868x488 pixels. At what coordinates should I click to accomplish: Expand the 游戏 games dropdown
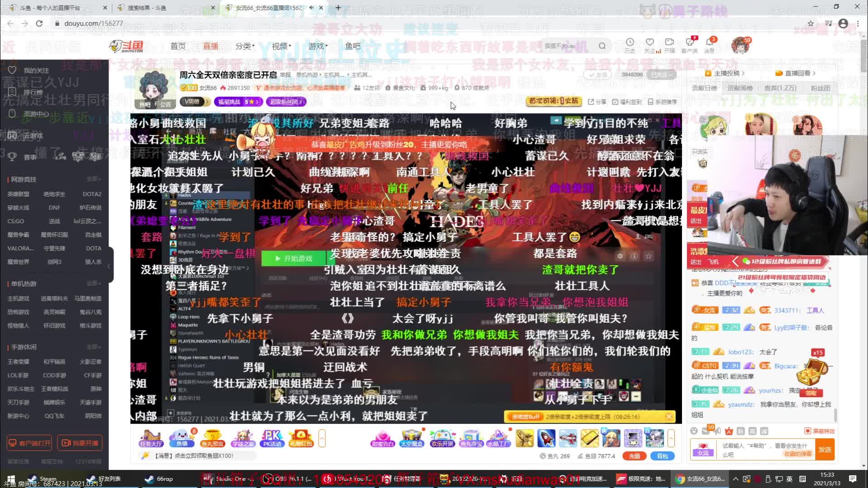318,46
